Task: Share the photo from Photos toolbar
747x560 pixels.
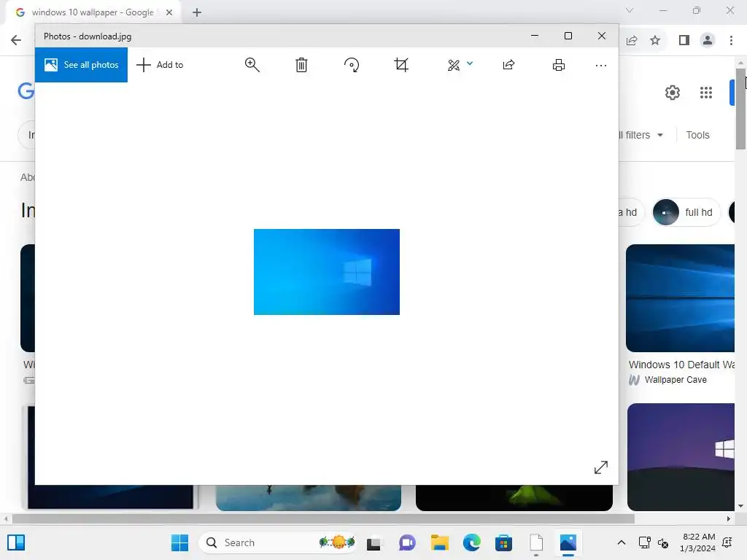Action: (x=508, y=65)
